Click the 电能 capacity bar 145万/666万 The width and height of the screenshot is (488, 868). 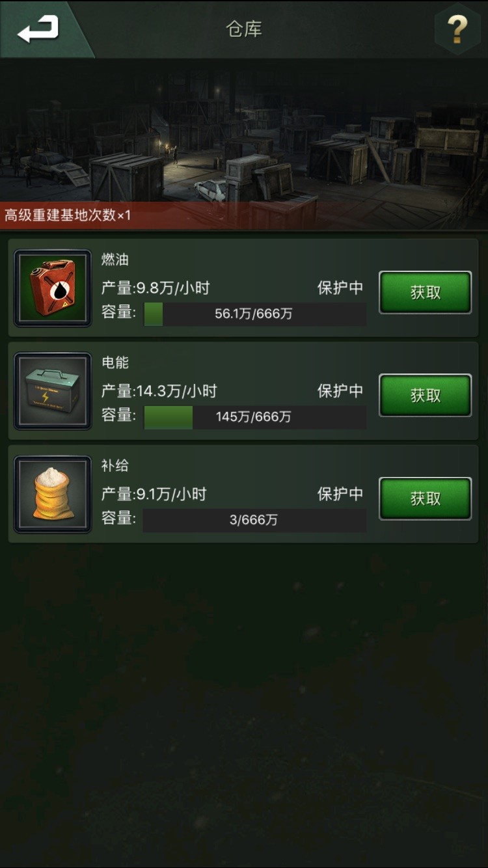point(255,417)
